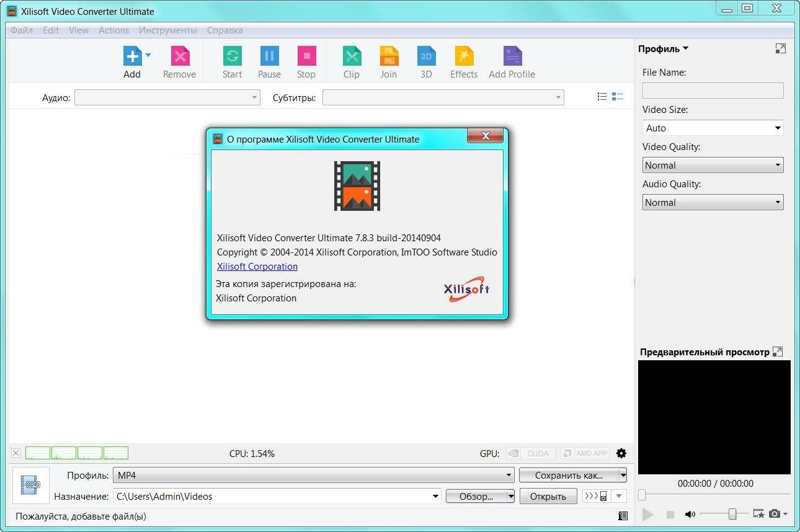The width and height of the screenshot is (800, 532).
Task: Open the Clip tool
Action: coord(352,56)
